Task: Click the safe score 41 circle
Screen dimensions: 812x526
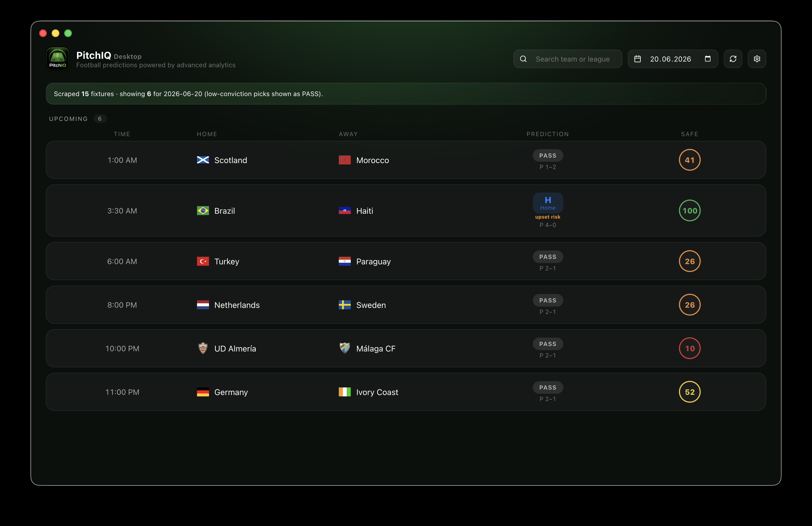Action: pyautogui.click(x=690, y=160)
